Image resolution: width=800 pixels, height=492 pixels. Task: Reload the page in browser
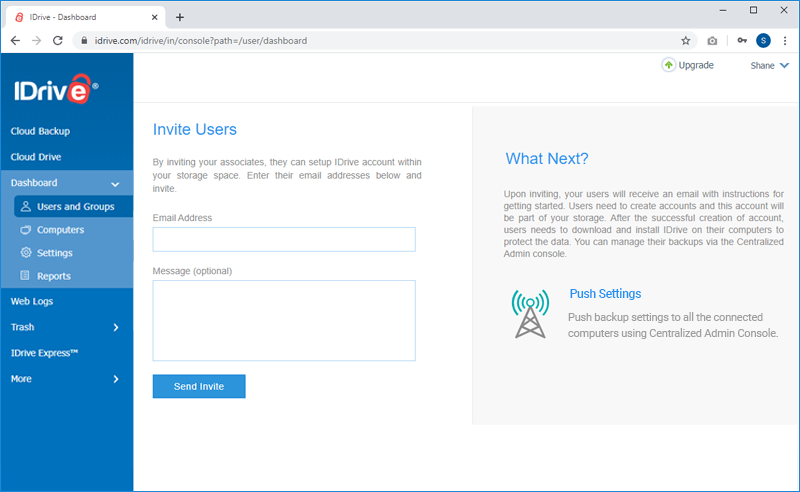[x=58, y=41]
